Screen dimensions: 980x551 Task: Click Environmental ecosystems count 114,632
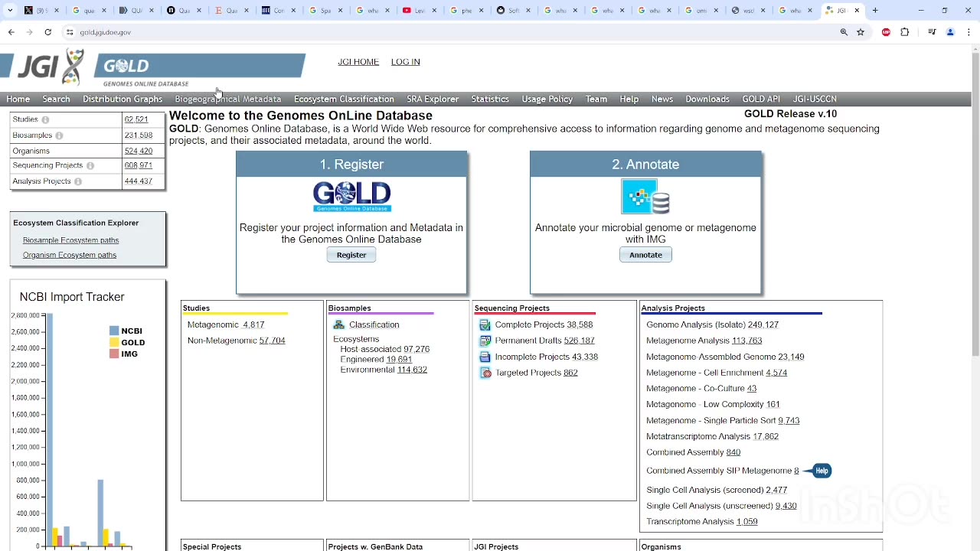[412, 370]
